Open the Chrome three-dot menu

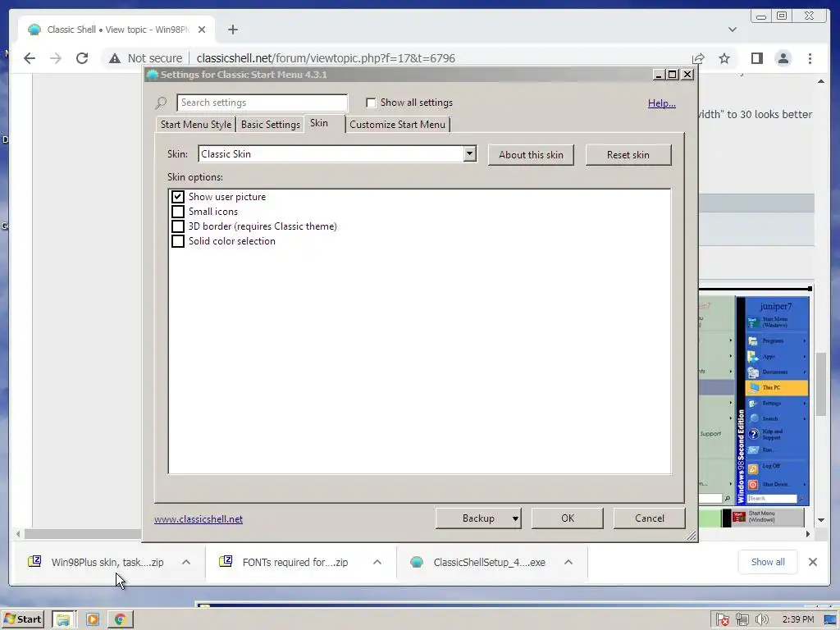tap(810, 58)
